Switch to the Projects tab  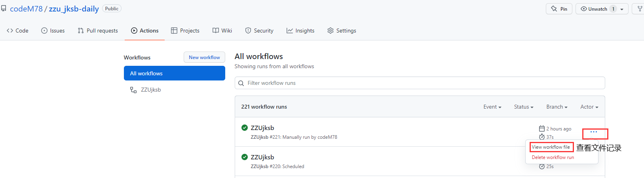tap(185, 31)
